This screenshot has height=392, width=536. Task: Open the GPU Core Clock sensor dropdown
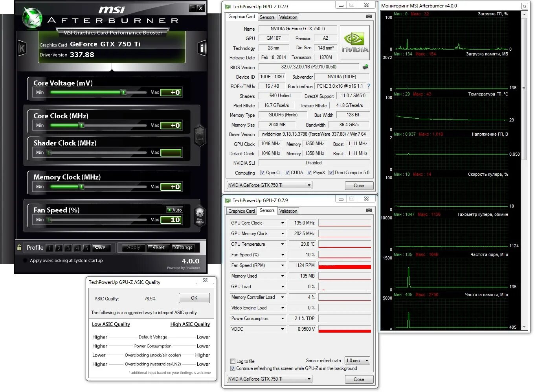point(283,223)
